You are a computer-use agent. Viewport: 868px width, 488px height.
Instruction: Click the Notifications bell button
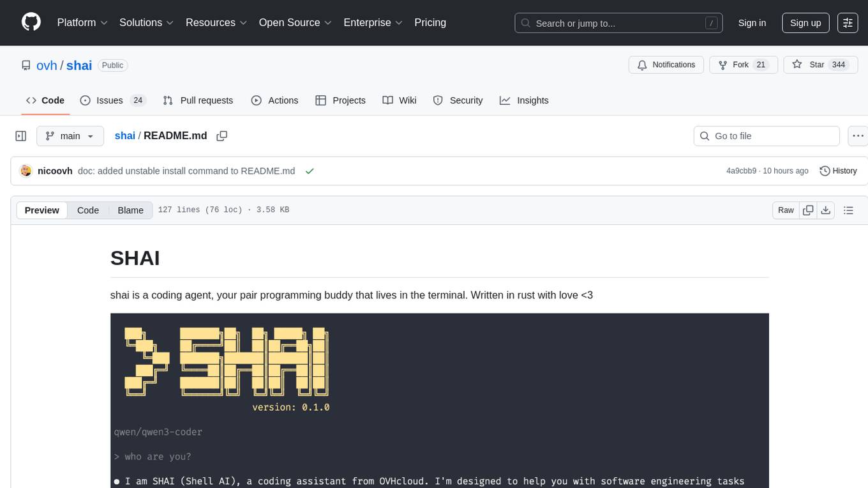tap(666, 65)
